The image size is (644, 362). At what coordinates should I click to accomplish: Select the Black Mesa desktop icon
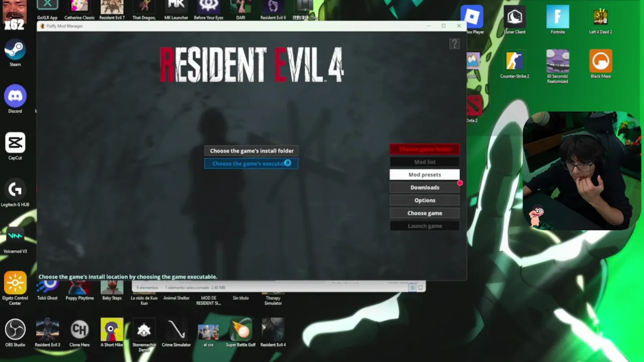coord(600,64)
